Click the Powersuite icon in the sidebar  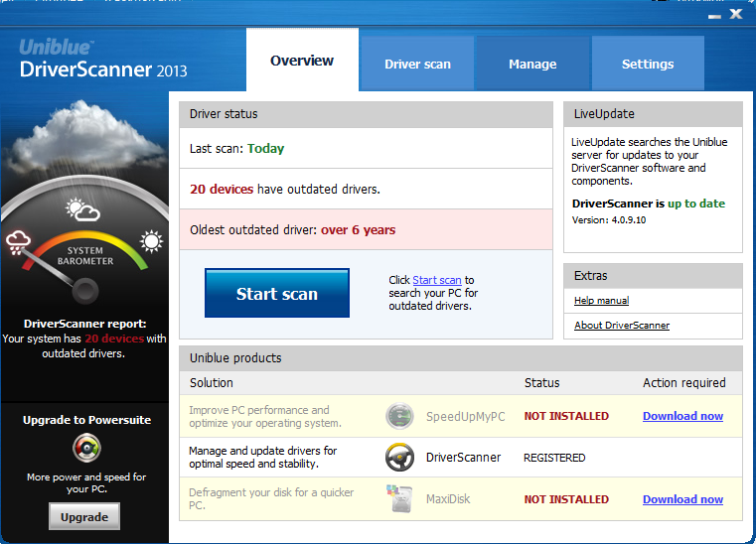pos(86,448)
